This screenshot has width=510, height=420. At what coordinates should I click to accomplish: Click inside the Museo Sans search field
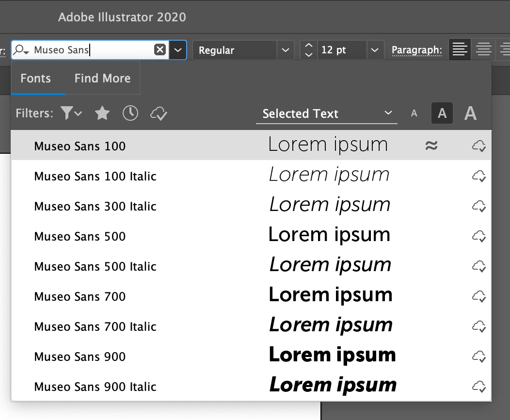tap(91, 50)
